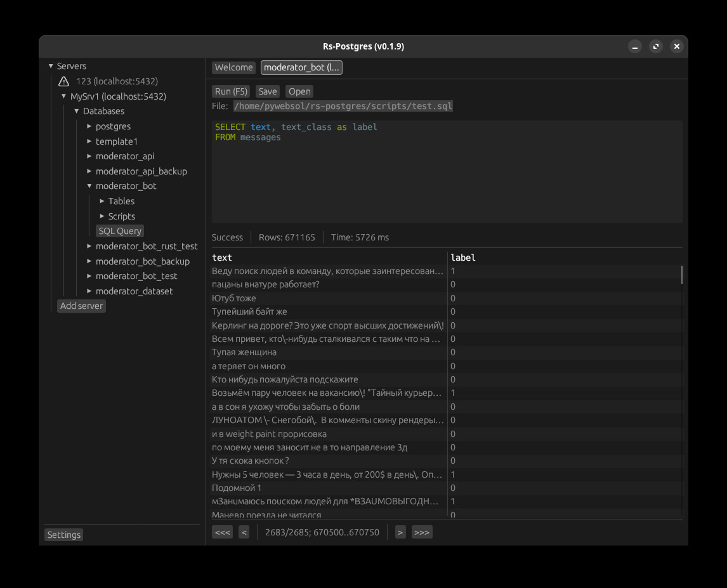This screenshot has width=727, height=588.
Task: Collapse the MySrv1 server node
Action: tap(64, 96)
